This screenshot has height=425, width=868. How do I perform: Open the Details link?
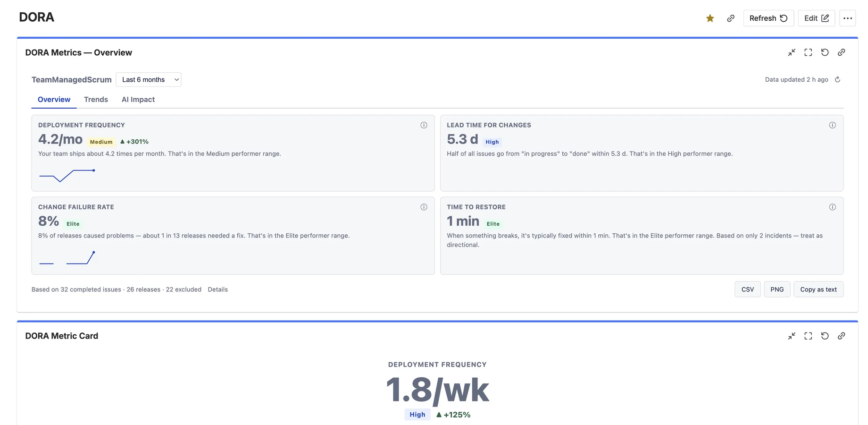point(217,289)
